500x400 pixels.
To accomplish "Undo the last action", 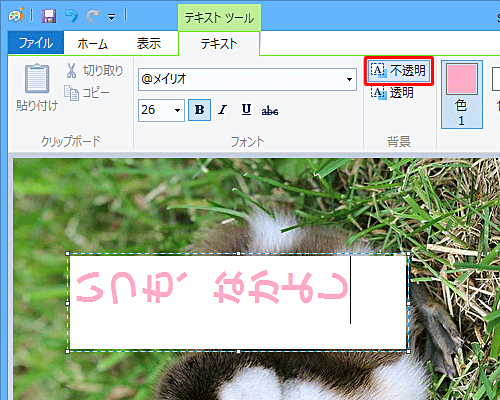I will pyautogui.click(x=71, y=16).
